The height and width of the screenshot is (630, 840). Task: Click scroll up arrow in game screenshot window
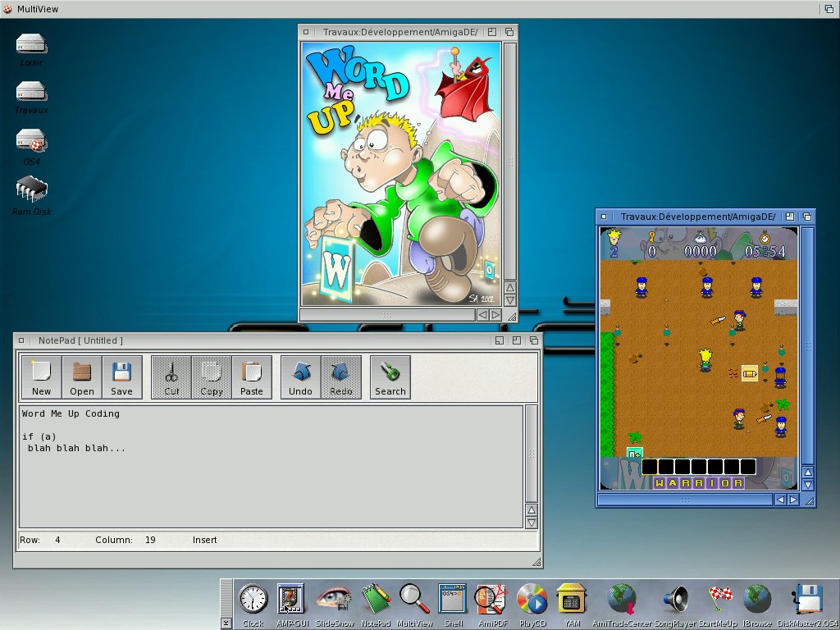tap(808, 472)
